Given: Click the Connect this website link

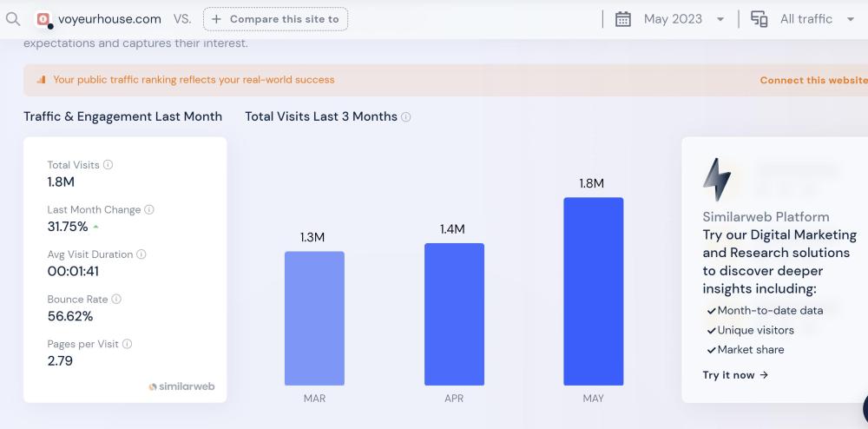Looking at the screenshot, I should pos(812,80).
